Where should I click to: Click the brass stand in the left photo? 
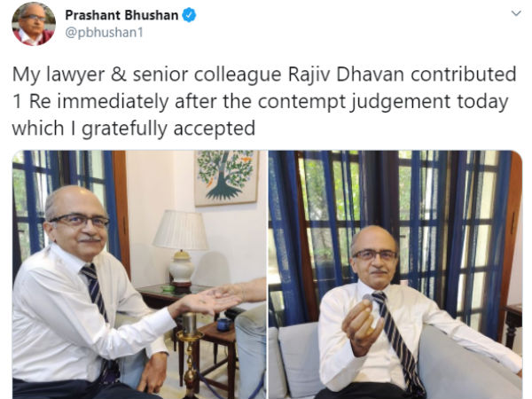tap(190, 355)
